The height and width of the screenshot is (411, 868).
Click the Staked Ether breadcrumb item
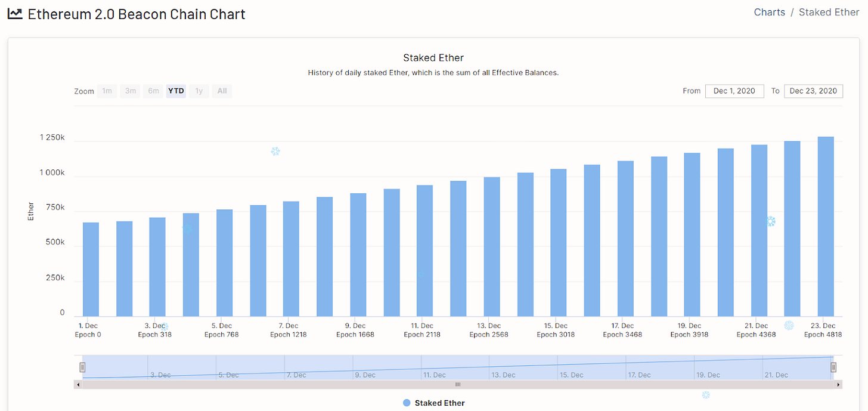(829, 12)
